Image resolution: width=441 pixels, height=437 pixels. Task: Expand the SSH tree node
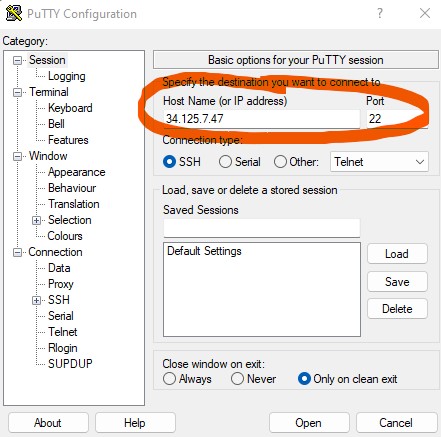click(x=36, y=300)
